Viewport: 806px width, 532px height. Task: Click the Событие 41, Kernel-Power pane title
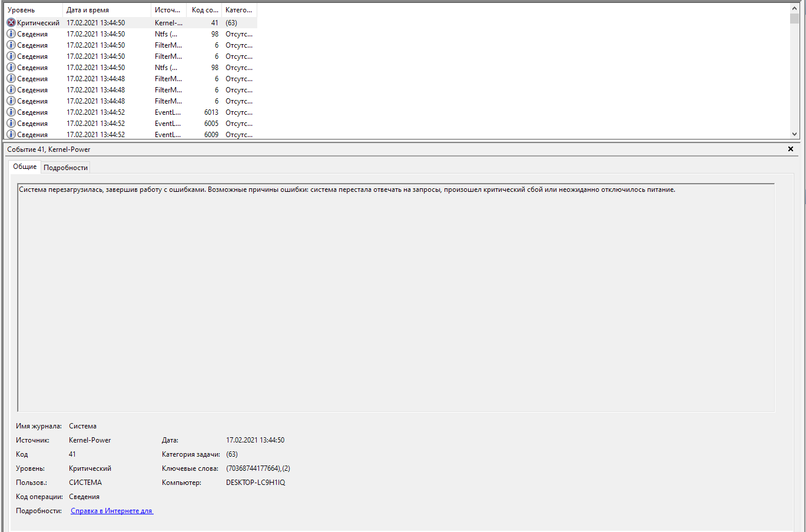tap(49, 149)
